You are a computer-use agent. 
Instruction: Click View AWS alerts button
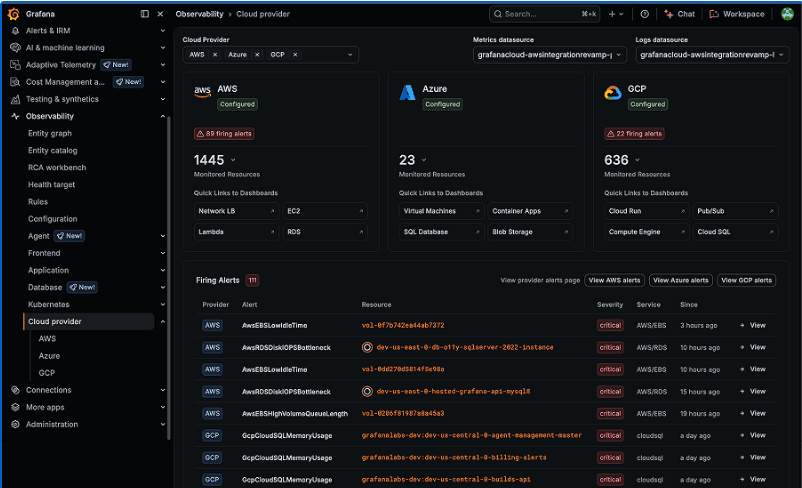(x=614, y=280)
